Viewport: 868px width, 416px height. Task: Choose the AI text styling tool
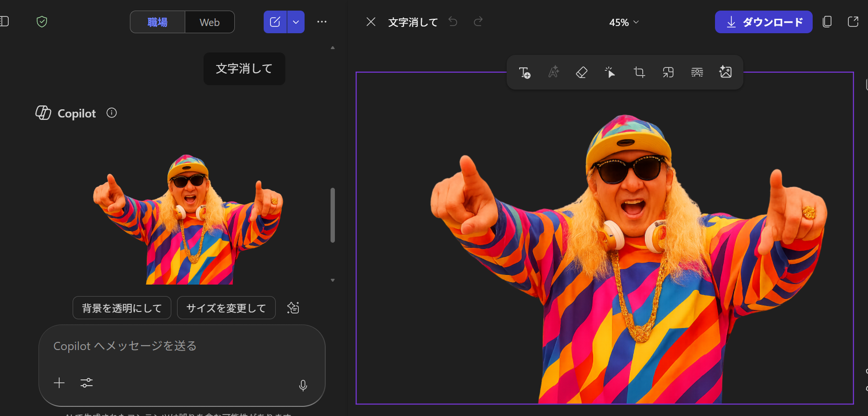[553, 72]
